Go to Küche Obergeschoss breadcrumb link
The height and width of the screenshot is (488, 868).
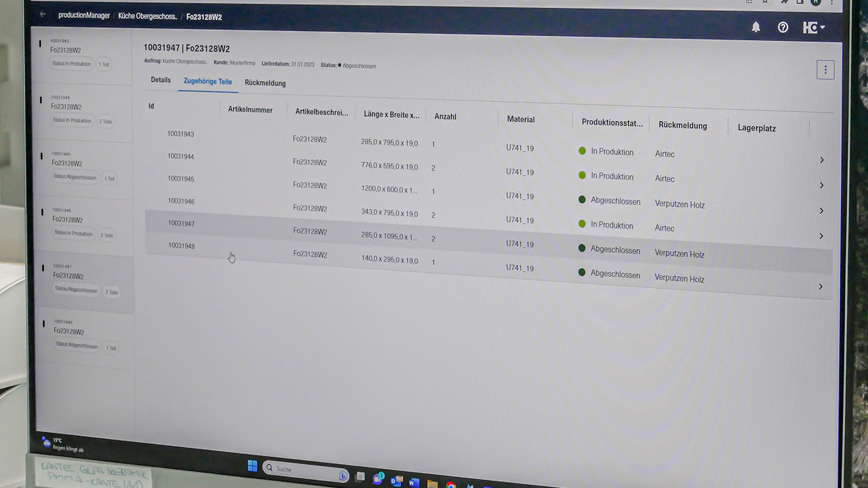(x=148, y=16)
